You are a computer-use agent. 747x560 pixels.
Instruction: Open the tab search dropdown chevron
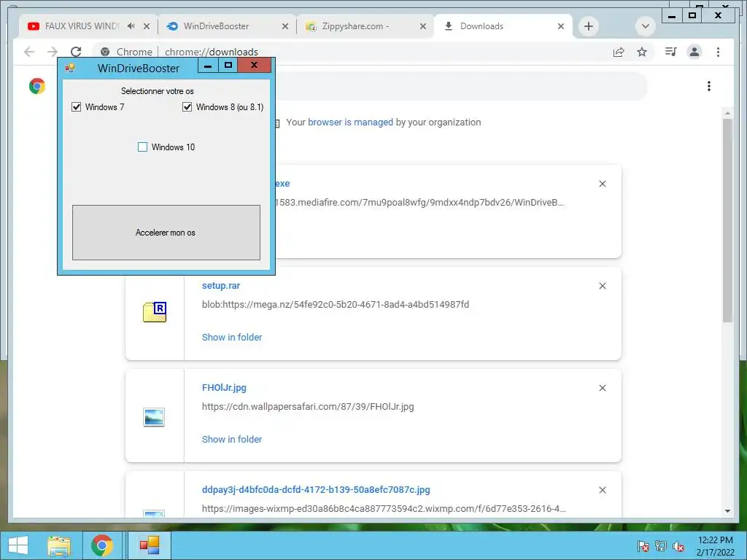[x=645, y=26]
